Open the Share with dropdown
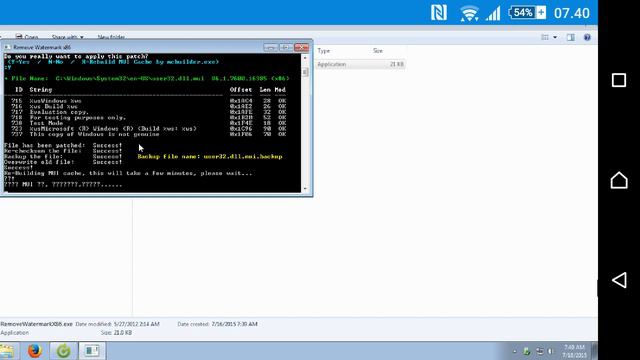This screenshot has width=640, height=360. [x=67, y=37]
